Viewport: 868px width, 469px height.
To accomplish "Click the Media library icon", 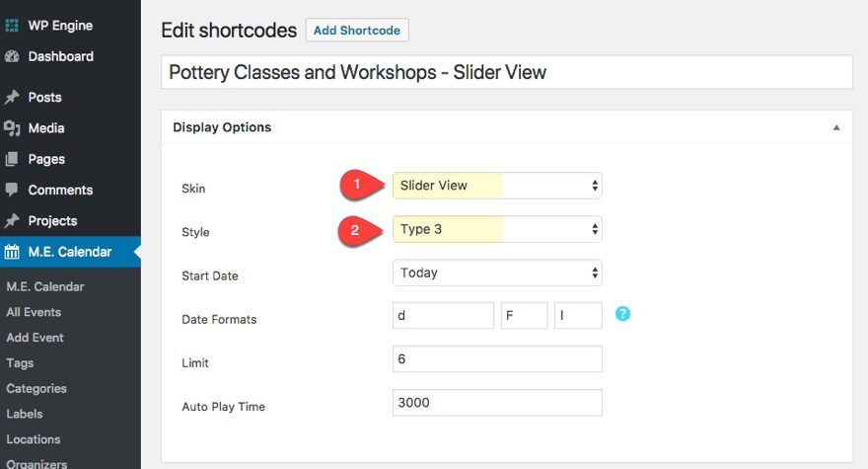I will coord(12,128).
